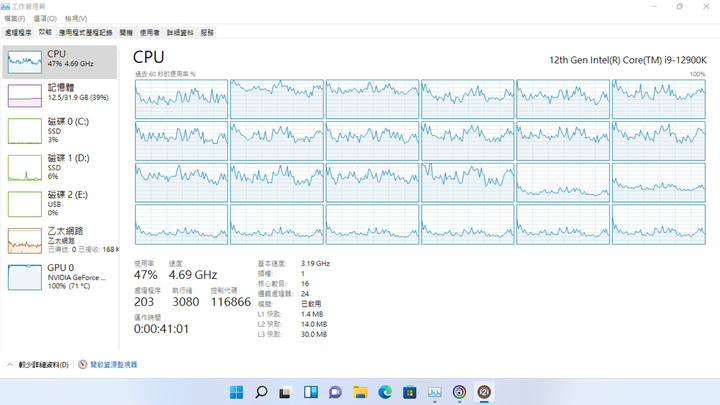
Task: Switch to the 使用者 tab
Action: (150, 33)
